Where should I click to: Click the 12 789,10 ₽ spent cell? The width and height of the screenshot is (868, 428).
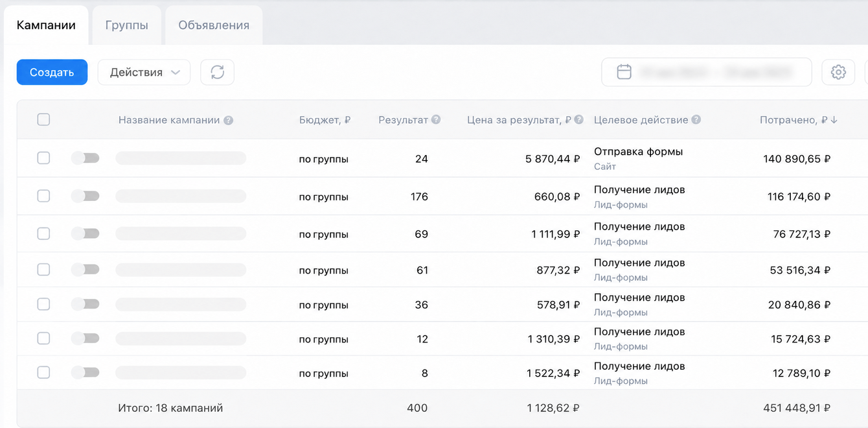[802, 374]
